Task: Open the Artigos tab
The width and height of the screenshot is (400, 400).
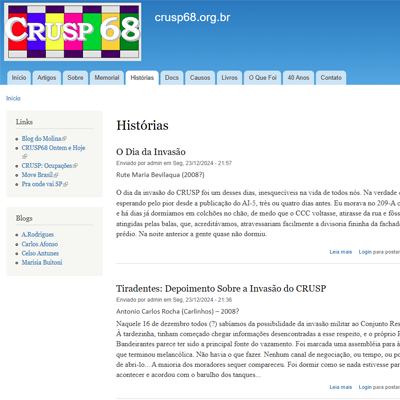Action: click(x=47, y=78)
